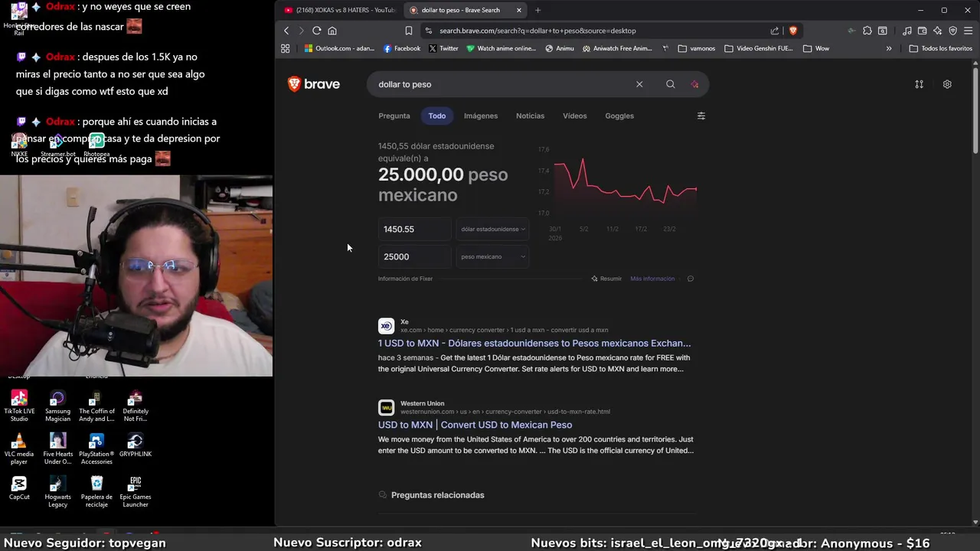Open the Más información link
This screenshot has width=980, height=551.
click(652, 279)
